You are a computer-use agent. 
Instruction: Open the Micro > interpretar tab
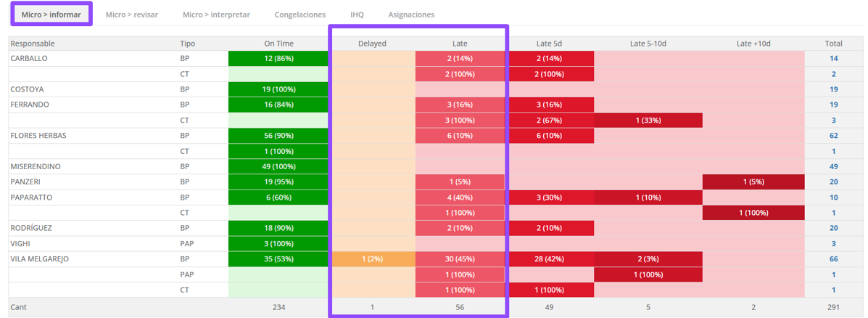point(216,15)
